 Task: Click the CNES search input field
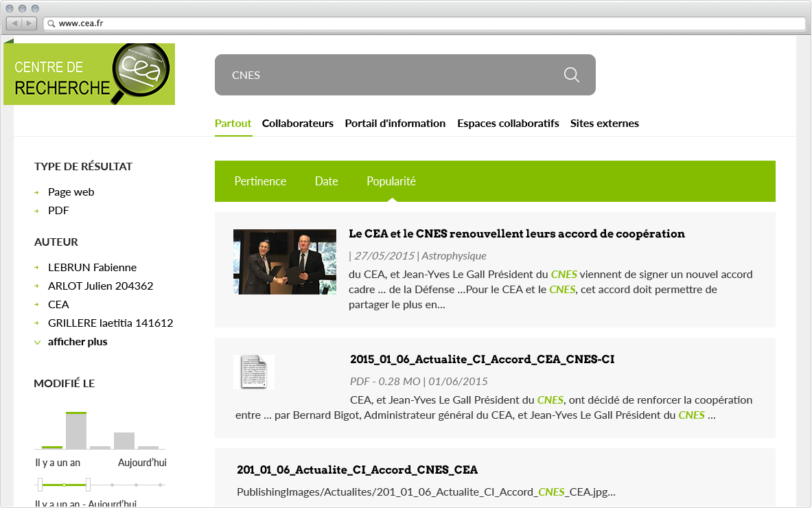tap(405, 75)
